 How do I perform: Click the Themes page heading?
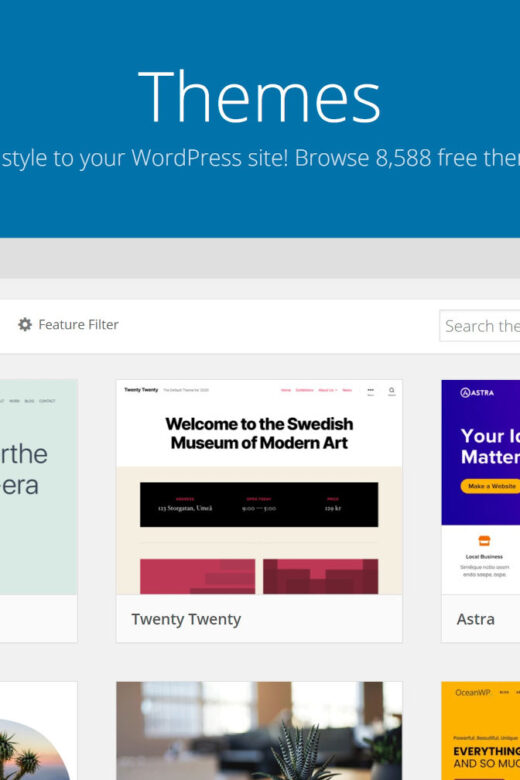pyautogui.click(x=259, y=96)
